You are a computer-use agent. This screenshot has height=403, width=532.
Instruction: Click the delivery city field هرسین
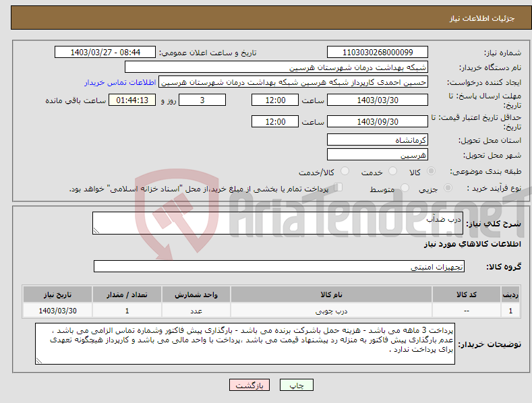coord(378,155)
